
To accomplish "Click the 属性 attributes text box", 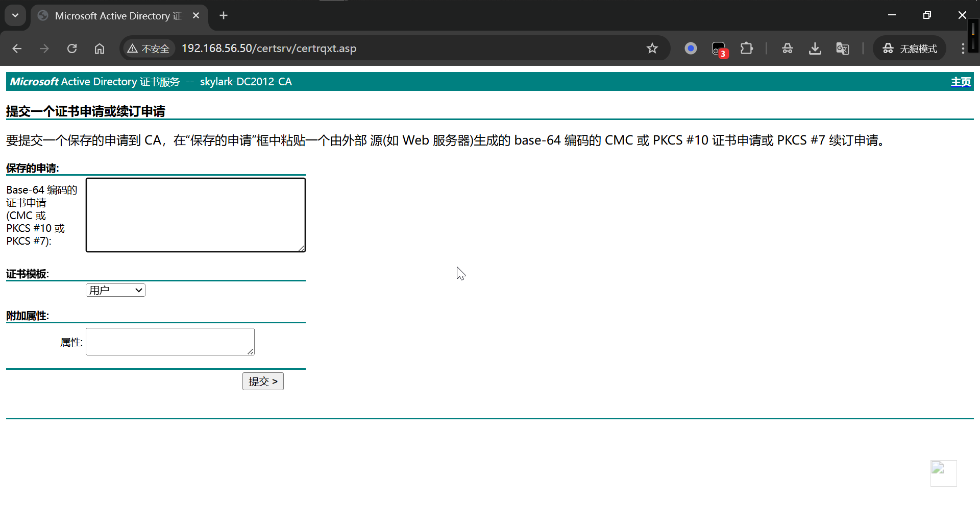I will [x=170, y=342].
